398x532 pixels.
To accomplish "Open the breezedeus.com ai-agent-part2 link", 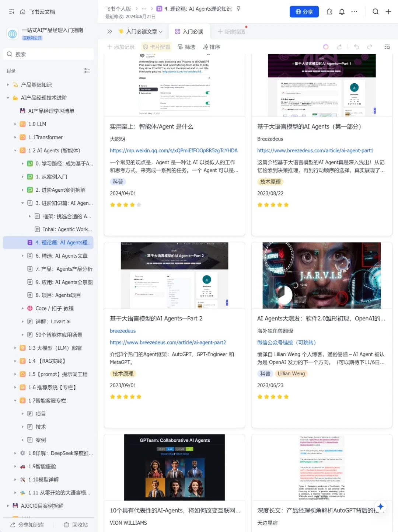I will click(x=168, y=342).
